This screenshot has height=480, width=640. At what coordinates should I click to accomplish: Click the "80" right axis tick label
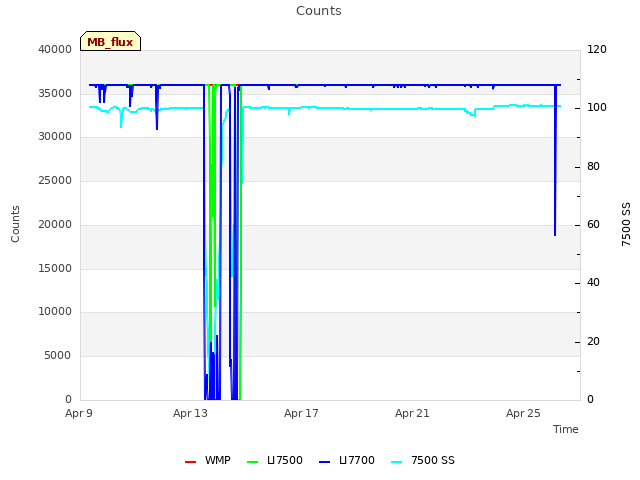point(593,167)
